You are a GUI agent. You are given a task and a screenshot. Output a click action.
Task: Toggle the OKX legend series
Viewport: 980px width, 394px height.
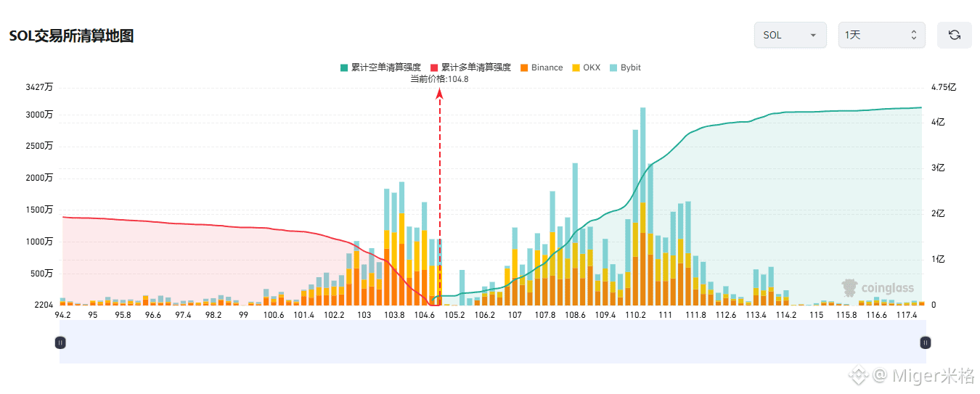pyautogui.click(x=586, y=67)
